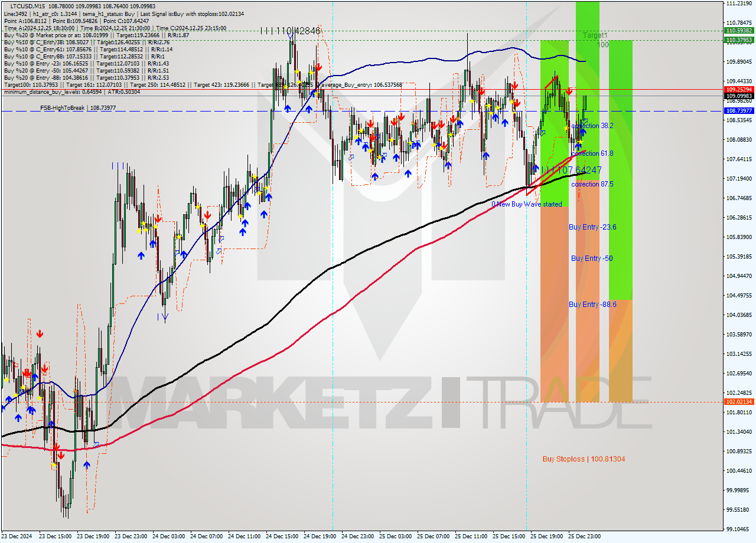Select the Target1 label

pyautogui.click(x=595, y=35)
